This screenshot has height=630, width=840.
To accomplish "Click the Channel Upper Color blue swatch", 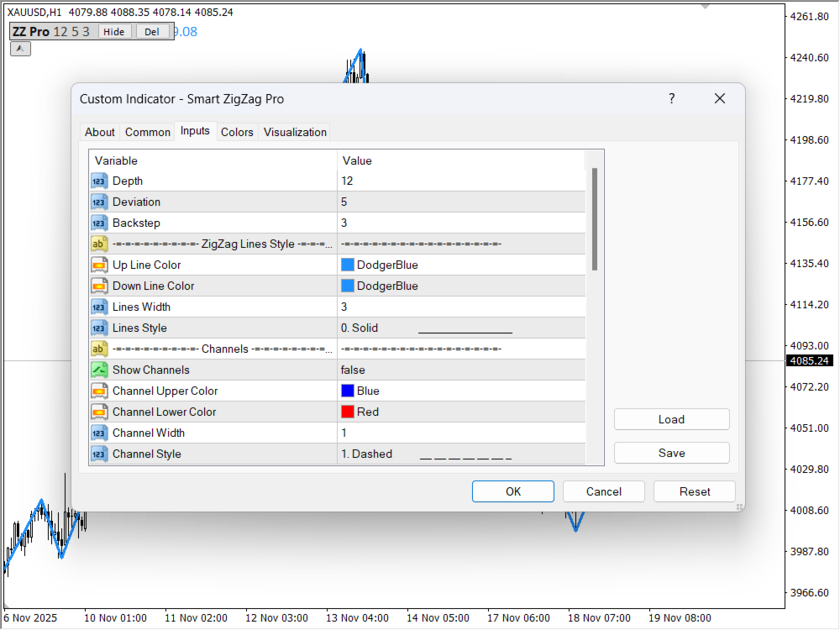I will point(348,391).
